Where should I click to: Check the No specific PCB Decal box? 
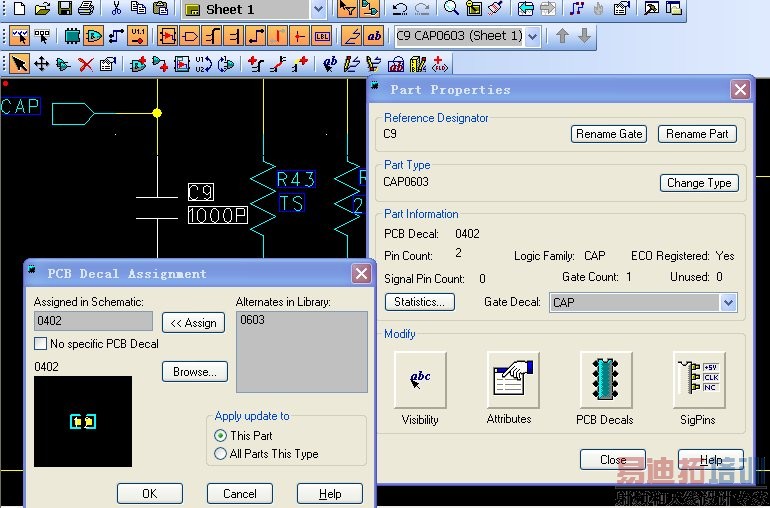(x=41, y=343)
